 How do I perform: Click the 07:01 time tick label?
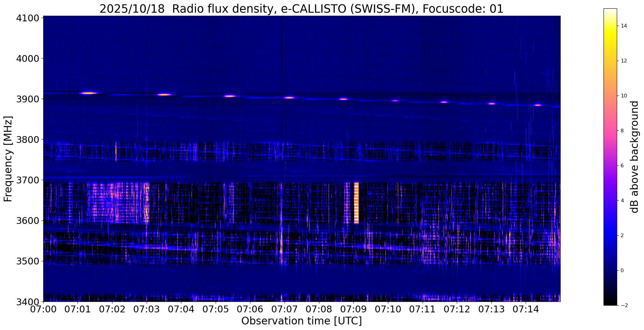click(78, 309)
